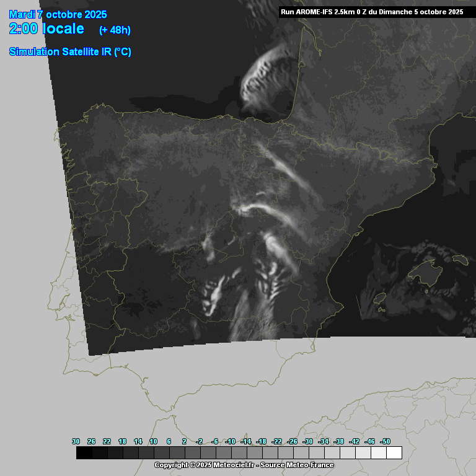Viewport: 476px width, 476px height.
Task: Open the Meteociel.fr copyright link
Action: click(x=244, y=465)
